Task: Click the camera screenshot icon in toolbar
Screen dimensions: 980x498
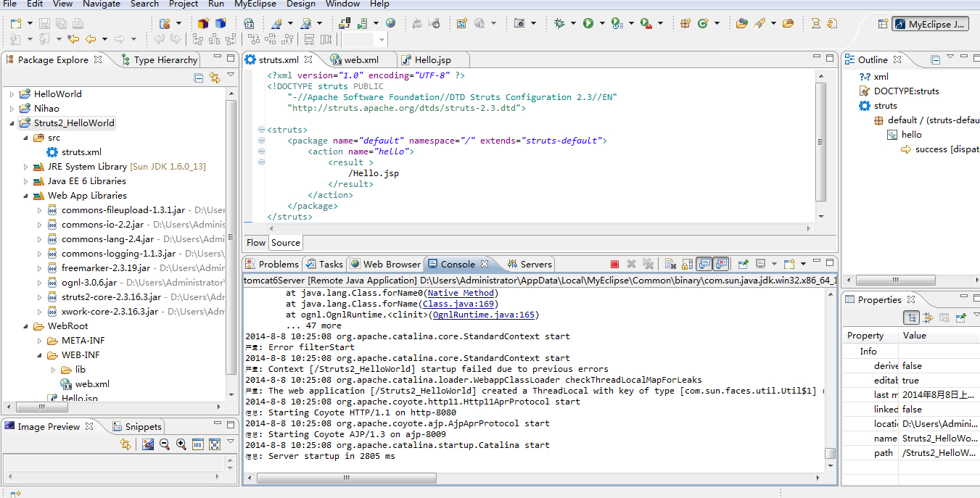Action: pos(519,24)
